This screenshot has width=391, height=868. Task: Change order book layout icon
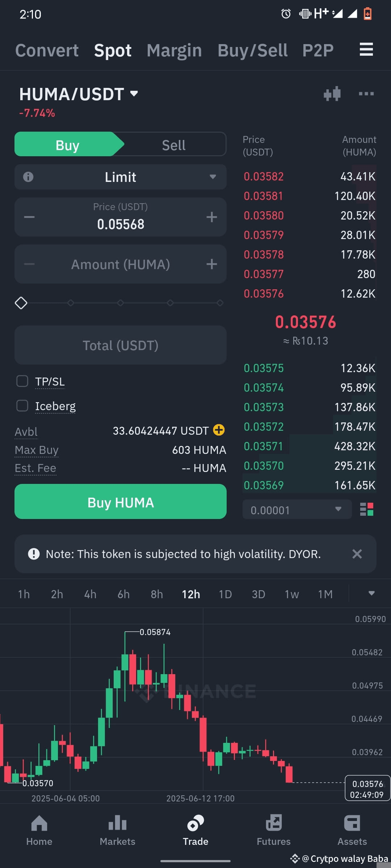(x=367, y=509)
